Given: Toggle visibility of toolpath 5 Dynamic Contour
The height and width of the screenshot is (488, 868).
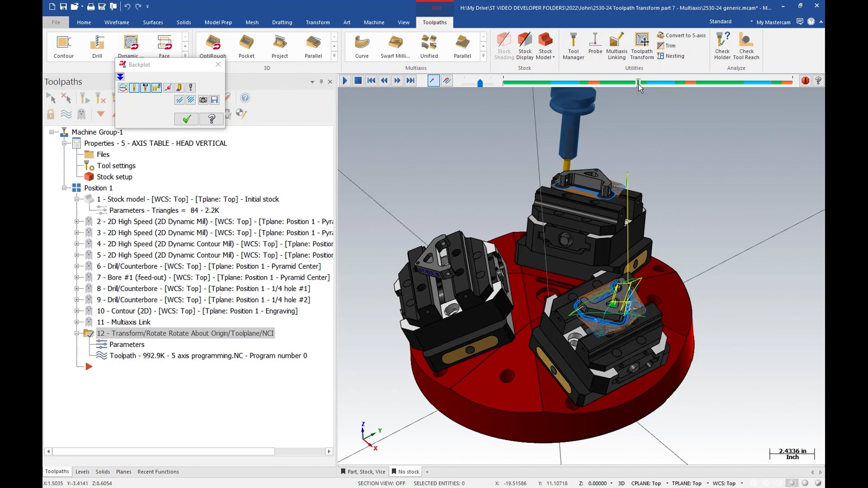Looking at the screenshot, I should (x=90, y=255).
